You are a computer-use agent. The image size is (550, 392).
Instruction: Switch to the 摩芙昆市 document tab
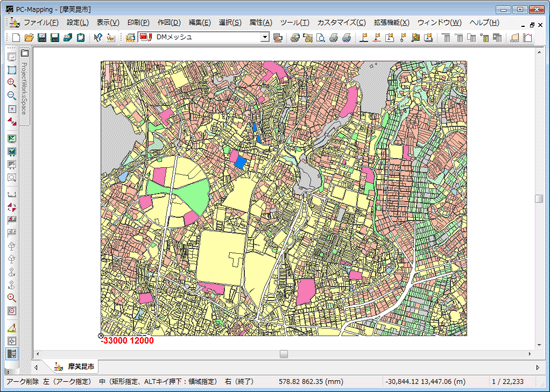coord(75,367)
